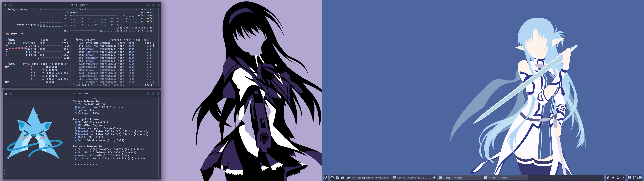Toggle the auto scaling in net box
This screenshot has width=644, height=181.
35,64
